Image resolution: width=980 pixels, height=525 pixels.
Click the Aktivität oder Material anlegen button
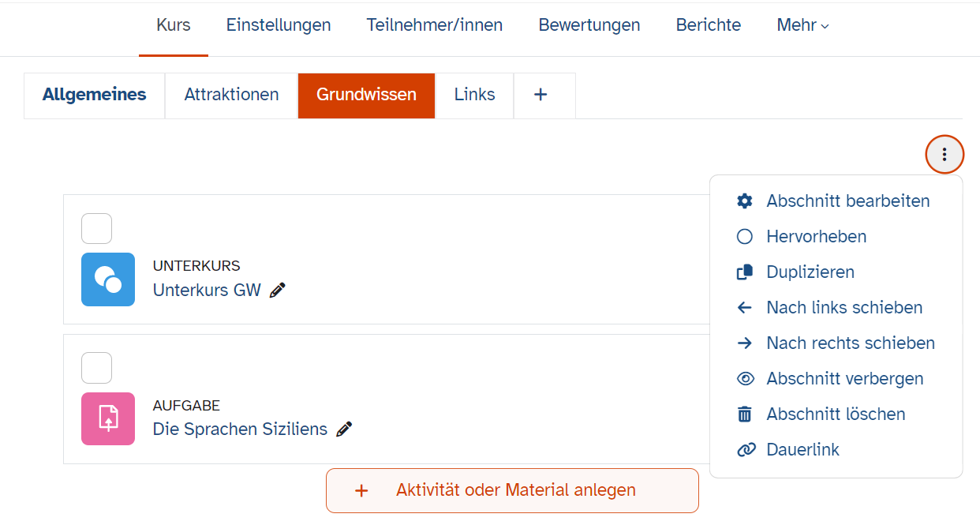(x=512, y=490)
